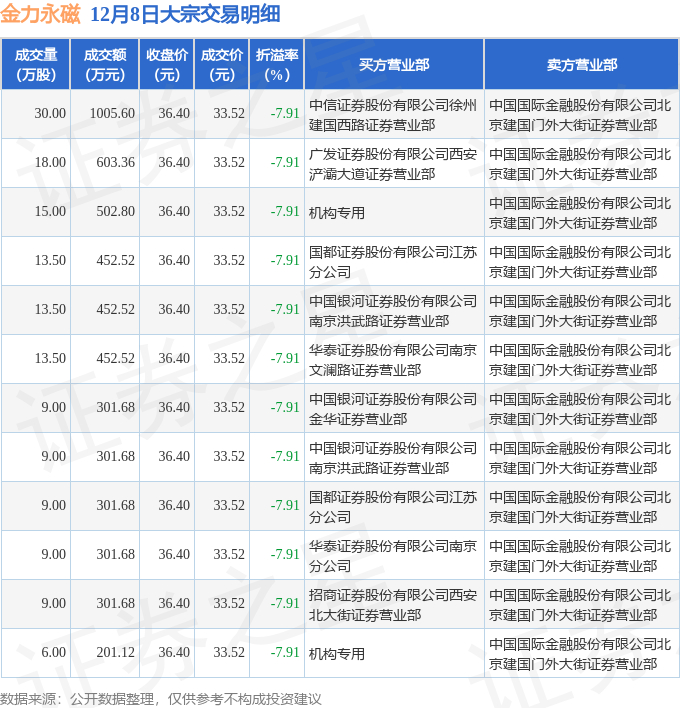Select buyer 广发证券西安浐灞大道证券营业部
The image size is (680, 708).
(x=393, y=164)
